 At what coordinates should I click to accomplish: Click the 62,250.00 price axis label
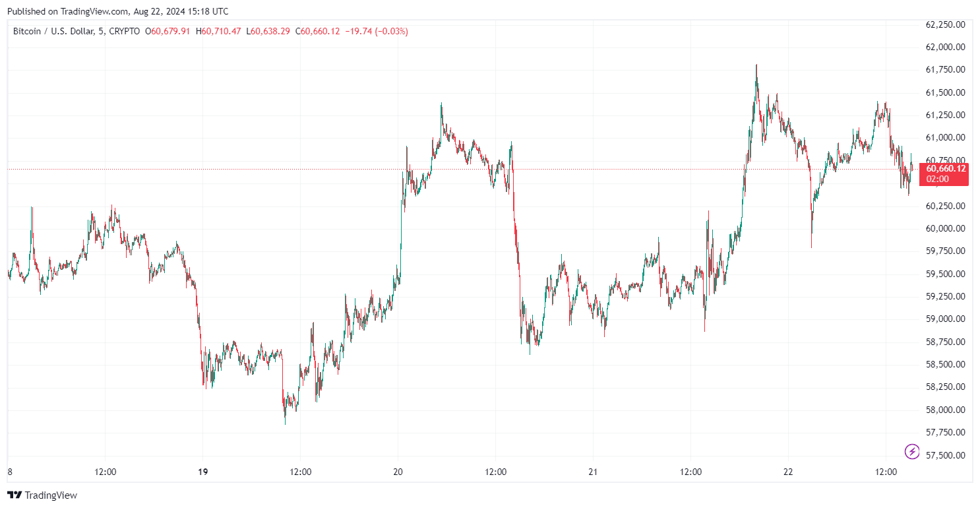pyautogui.click(x=946, y=24)
